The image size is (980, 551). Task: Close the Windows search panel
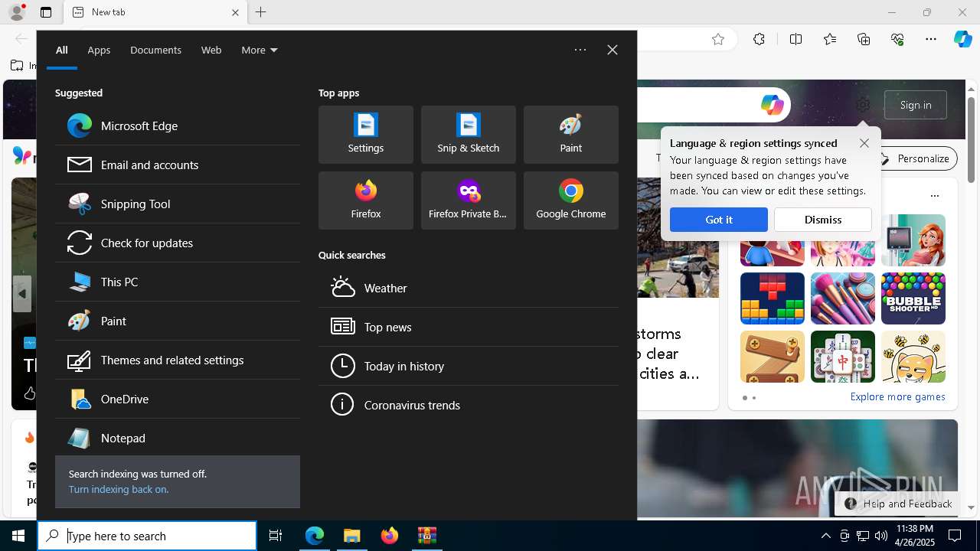[x=612, y=50]
